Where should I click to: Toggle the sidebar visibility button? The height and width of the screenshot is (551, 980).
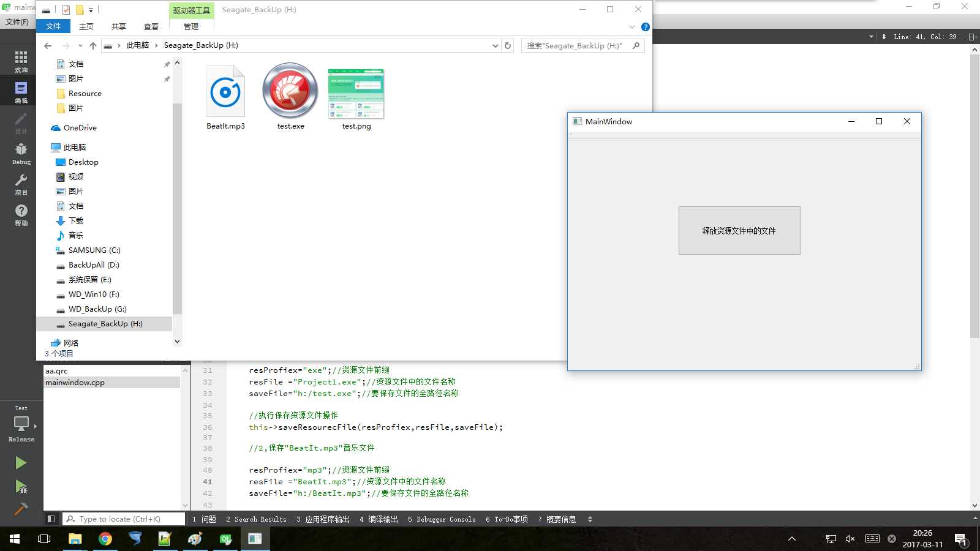51,519
